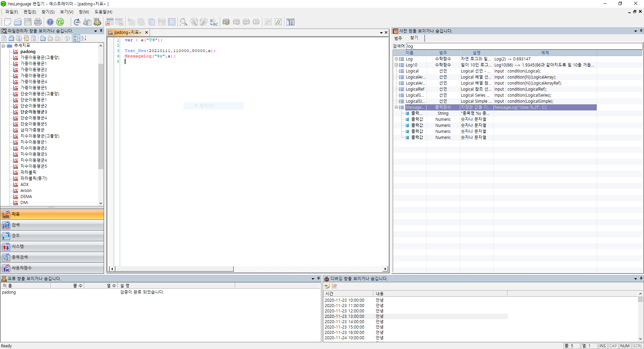This screenshot has width=644, height=349.
Task: Click the new file icon in main toolbar
Action: point(7,22)
